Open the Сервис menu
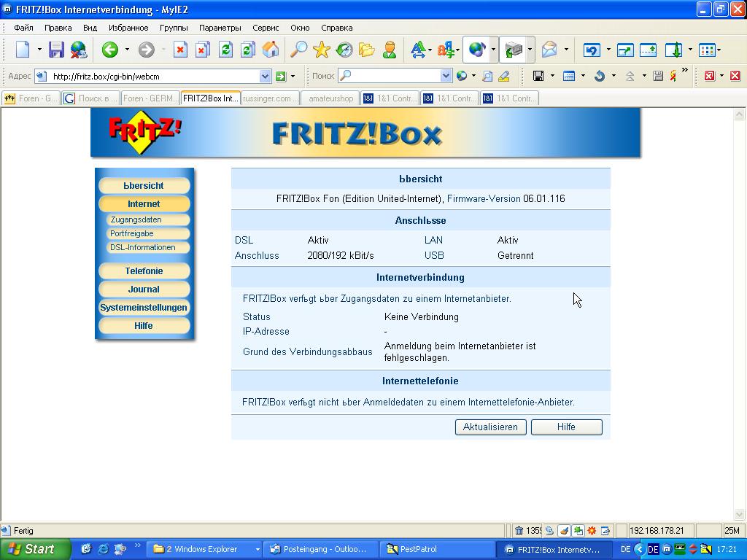Image resolution: width=747 pixels, height=560 pixels. point(266,28)
